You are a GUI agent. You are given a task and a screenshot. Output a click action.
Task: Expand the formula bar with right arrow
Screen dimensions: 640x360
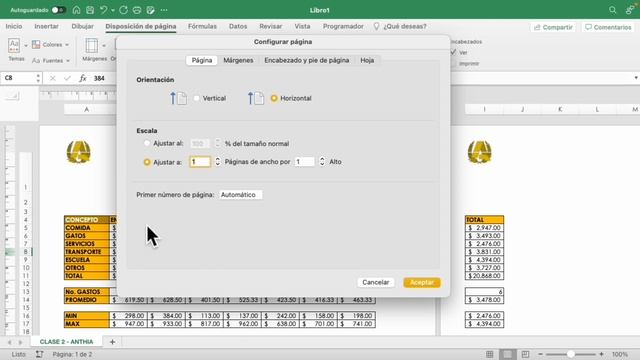(636, 78)
